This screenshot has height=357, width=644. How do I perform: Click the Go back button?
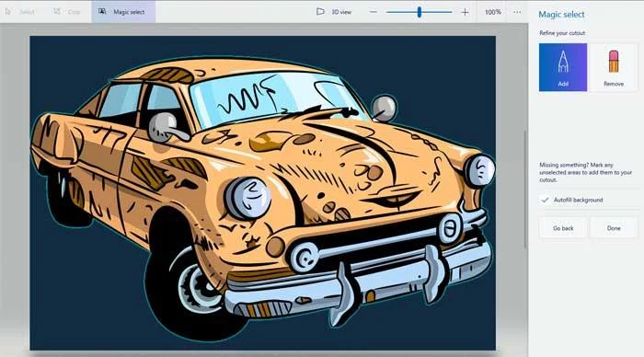[563, 228]
